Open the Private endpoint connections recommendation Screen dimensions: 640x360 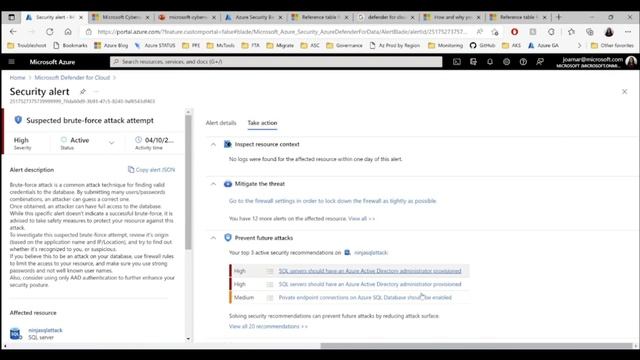[365, 297]
